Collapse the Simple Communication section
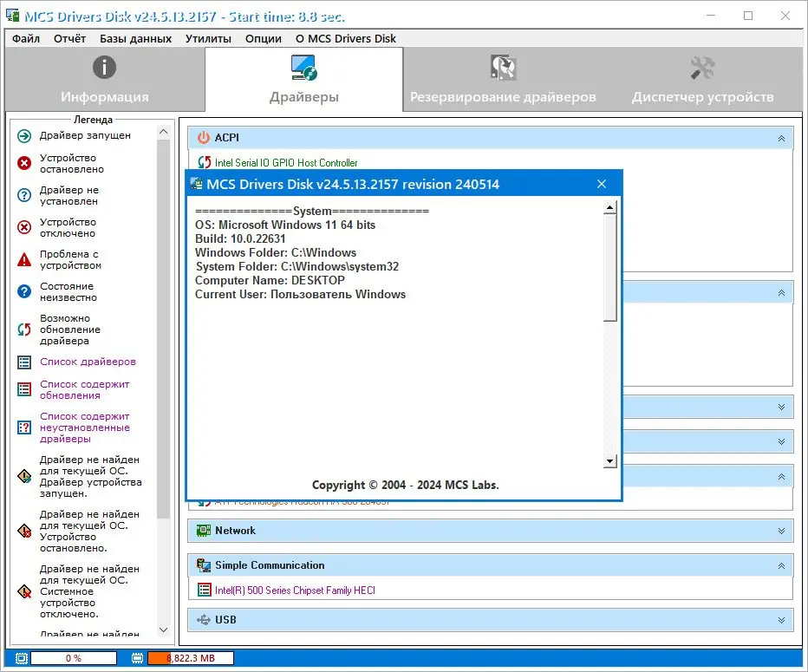The height and width of the screenshot is (672, 808). point(781,566)
